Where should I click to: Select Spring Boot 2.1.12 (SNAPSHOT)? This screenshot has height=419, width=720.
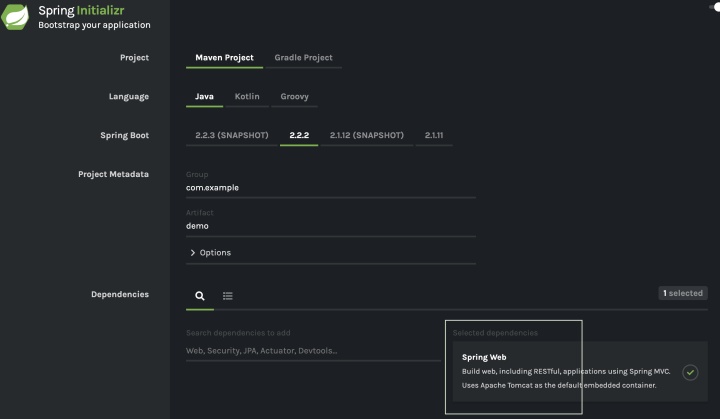pyautogui.click(x=367, y=135)
